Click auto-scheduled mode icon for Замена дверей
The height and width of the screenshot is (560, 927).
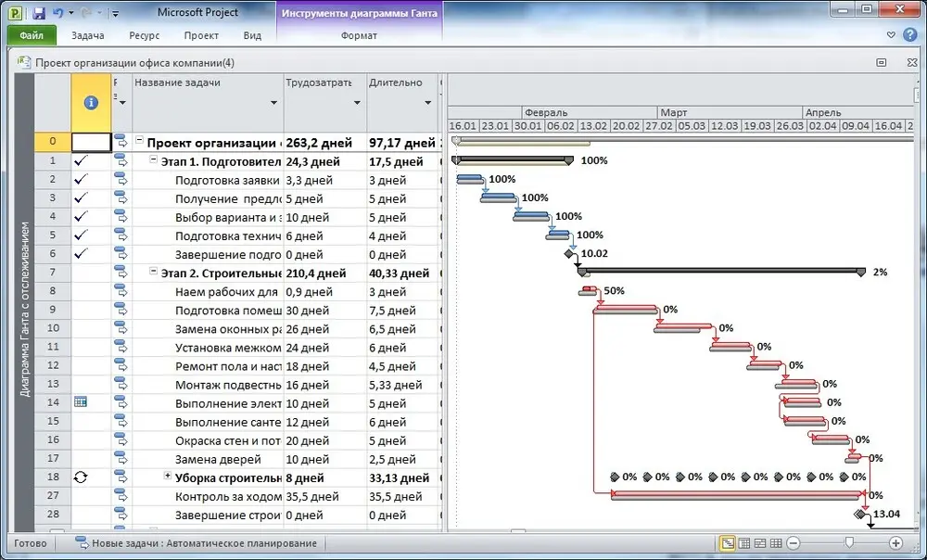121,458
